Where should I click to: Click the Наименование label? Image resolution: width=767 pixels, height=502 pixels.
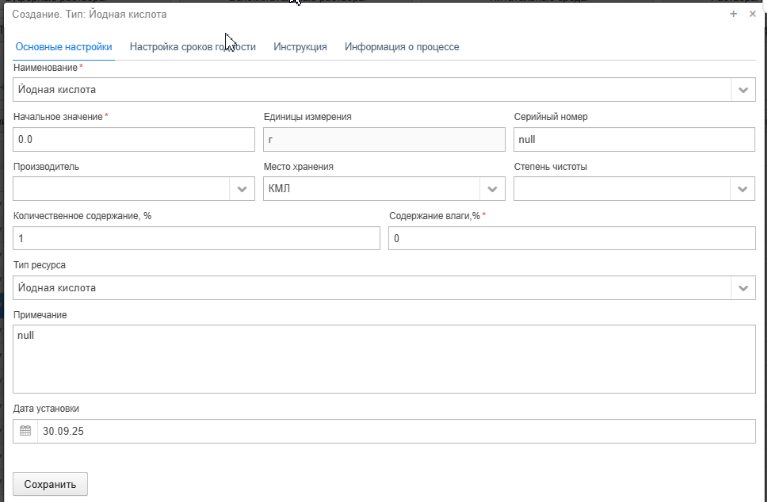(x=45, y=68)
